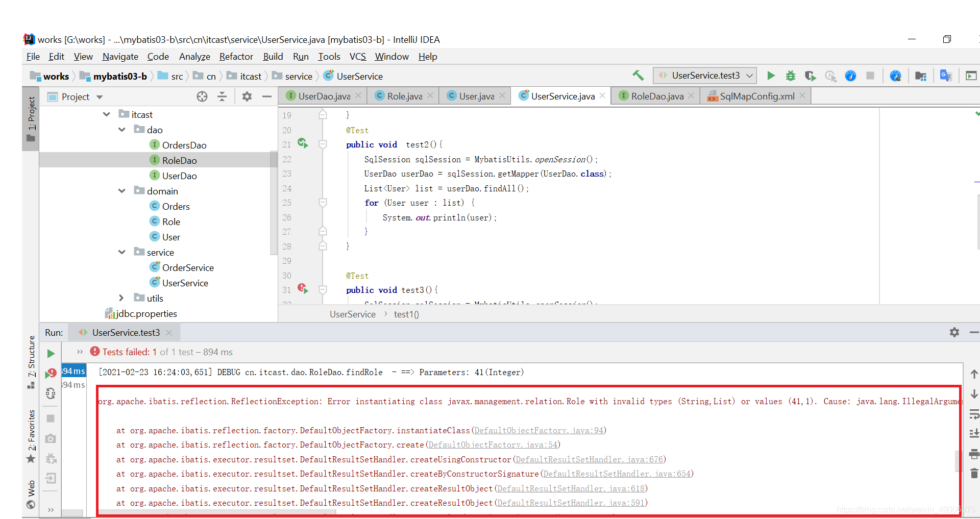Click the Build project hammer icon
The height and width of the screenshot is (519, 980).
[638, 76]
